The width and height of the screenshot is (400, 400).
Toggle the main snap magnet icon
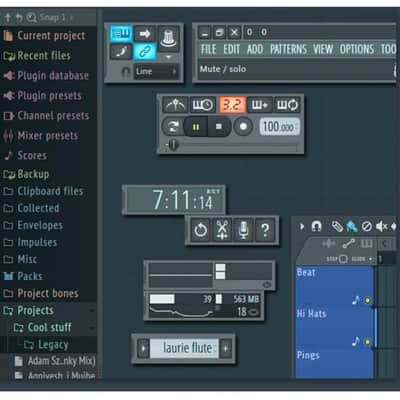click(x=126, y=71)
